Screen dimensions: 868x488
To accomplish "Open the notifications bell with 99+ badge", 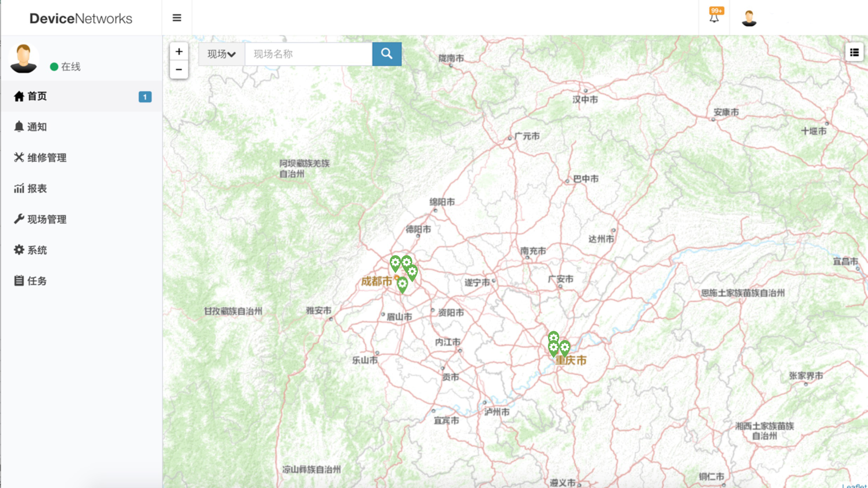I will pyautogui.click(x=714, y=17).
